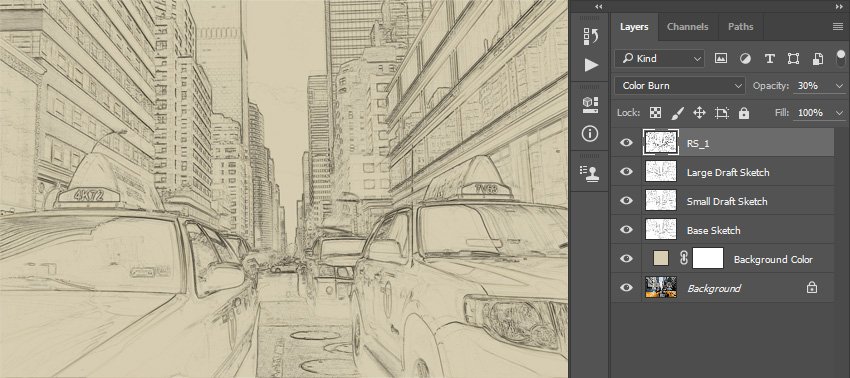Collapse panels using left double arrows
The height and width of the screenshot is (378, 850).
click(598, 7)
